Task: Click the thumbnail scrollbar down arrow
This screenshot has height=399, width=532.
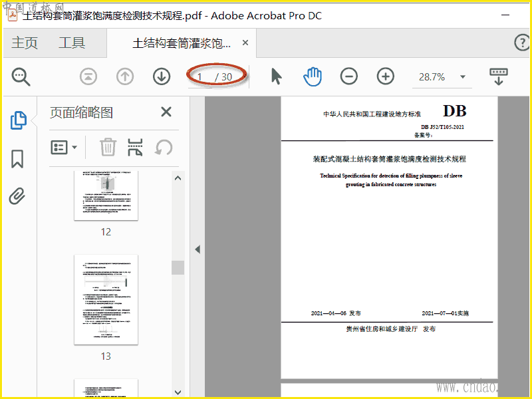Action: click(x=178, y=392)
